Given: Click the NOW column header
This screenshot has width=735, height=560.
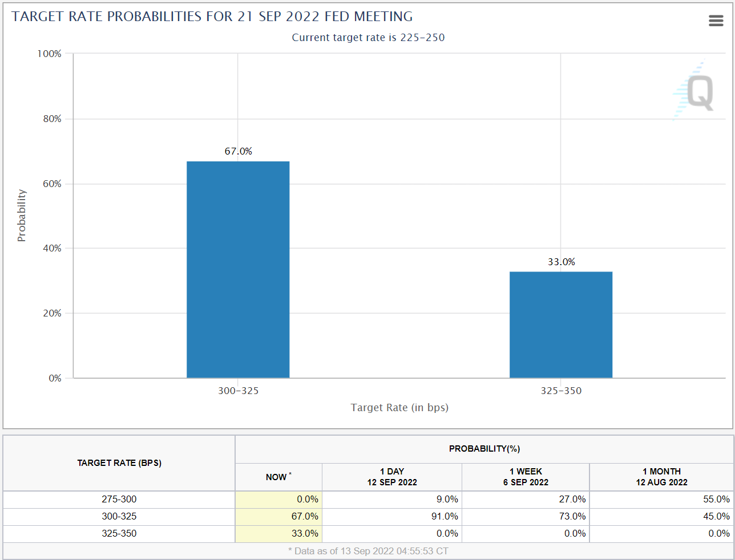Looking at the screenshot, I should coord(278,477).
